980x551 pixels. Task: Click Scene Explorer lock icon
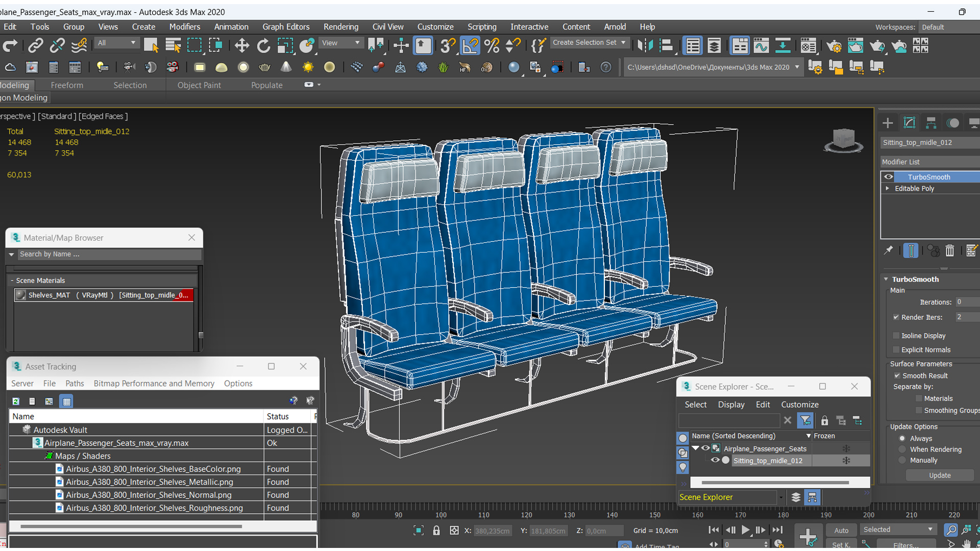(x=824, y=421)
